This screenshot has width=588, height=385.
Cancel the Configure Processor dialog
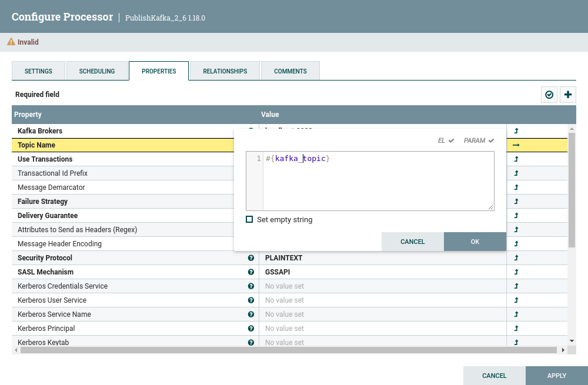point(495,376)
